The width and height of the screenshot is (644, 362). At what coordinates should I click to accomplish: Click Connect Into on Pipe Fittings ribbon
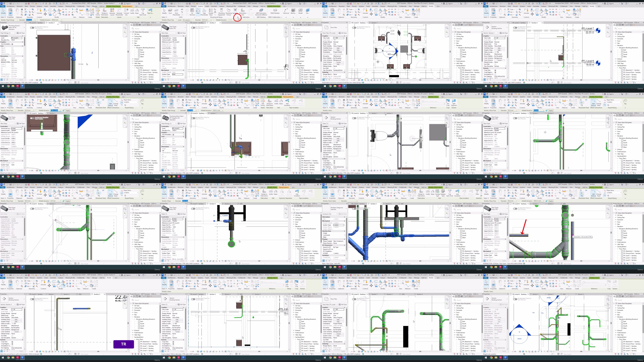[127, 11]
